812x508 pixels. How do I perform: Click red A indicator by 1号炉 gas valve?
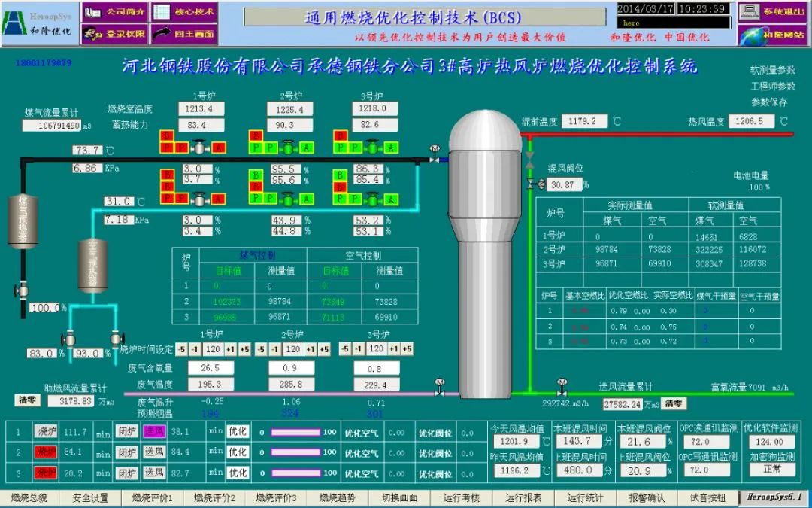219,148
